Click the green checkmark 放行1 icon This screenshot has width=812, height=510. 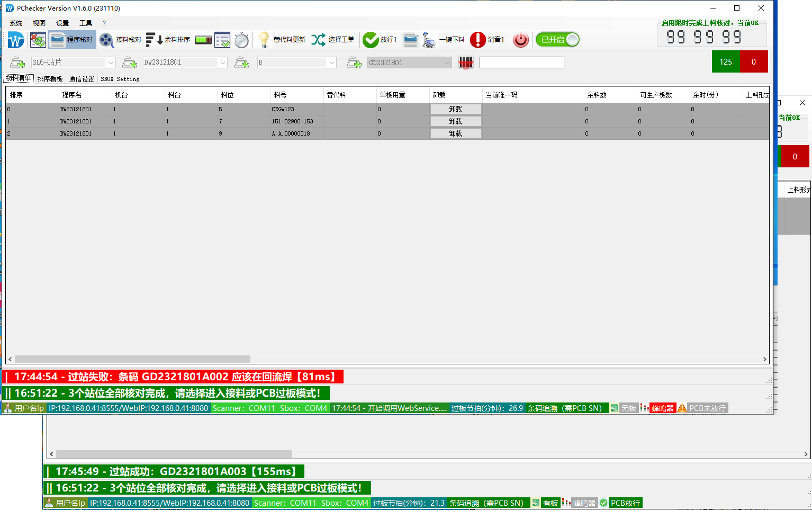coord(371,40)
